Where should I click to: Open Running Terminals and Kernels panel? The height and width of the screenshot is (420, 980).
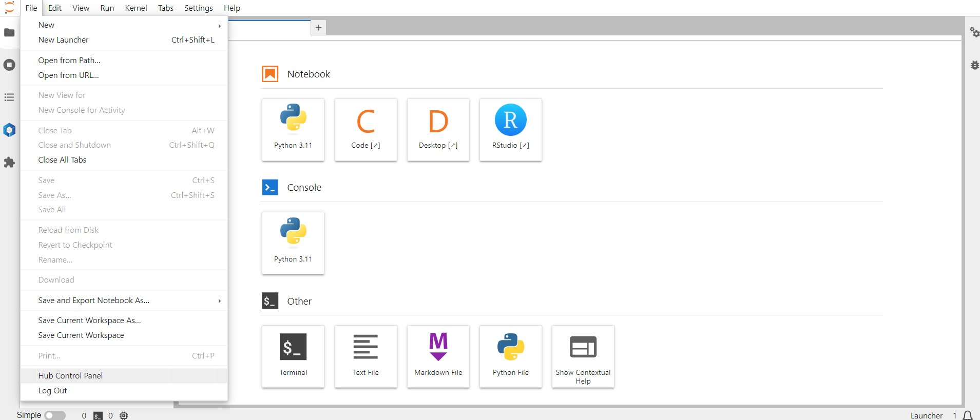pyautogui.click(x=9, y=65)
